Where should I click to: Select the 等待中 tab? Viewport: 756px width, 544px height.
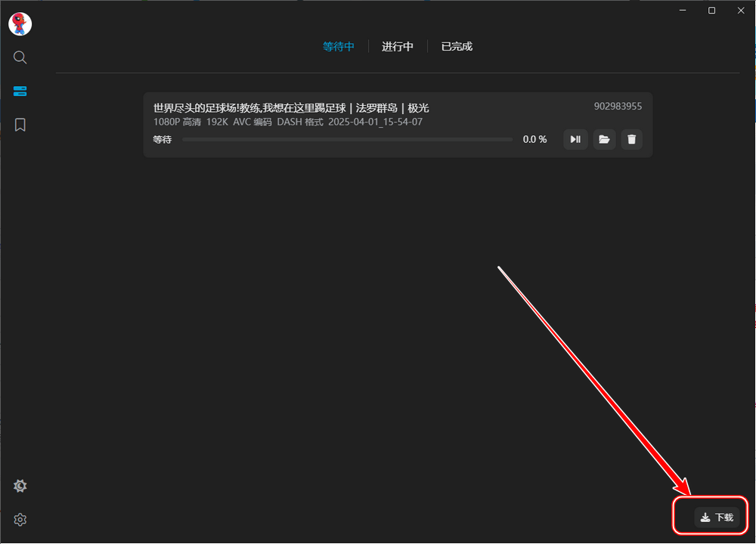pos(339,46)
